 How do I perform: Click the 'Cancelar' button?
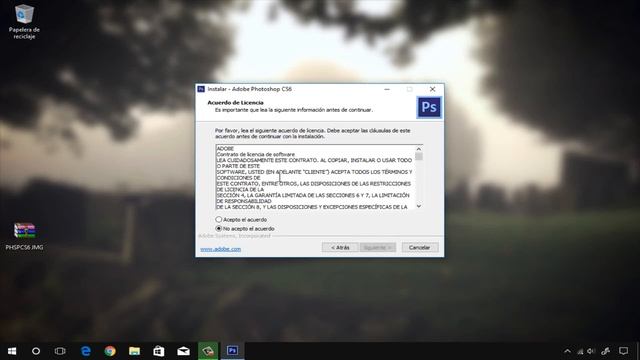click(x=420, y=247)
